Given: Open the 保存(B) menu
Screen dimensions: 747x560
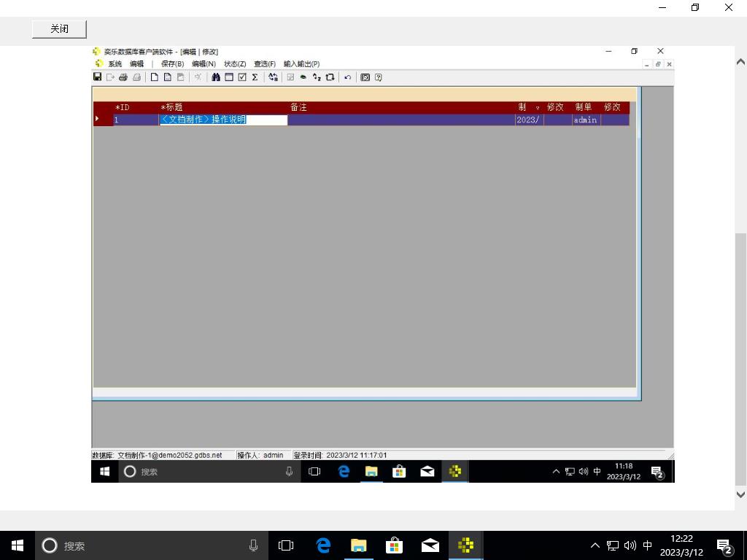Looking at the screenshot, I should tap(172, 64).
